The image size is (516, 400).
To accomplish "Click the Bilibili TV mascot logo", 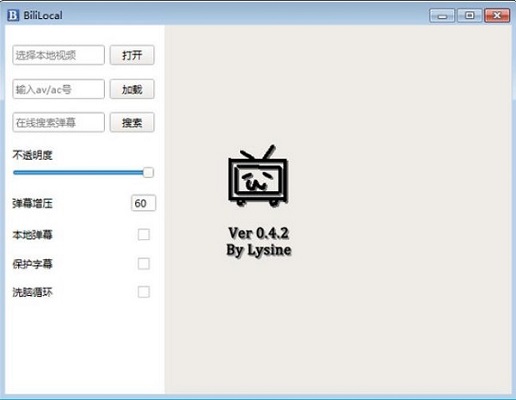I will [258, 176].
